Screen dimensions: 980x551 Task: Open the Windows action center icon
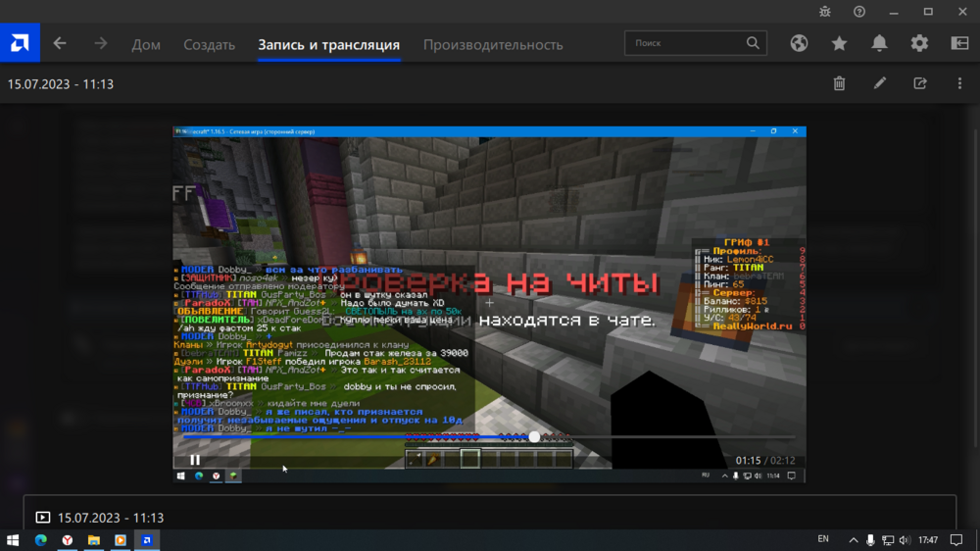[x=956, y=540]
